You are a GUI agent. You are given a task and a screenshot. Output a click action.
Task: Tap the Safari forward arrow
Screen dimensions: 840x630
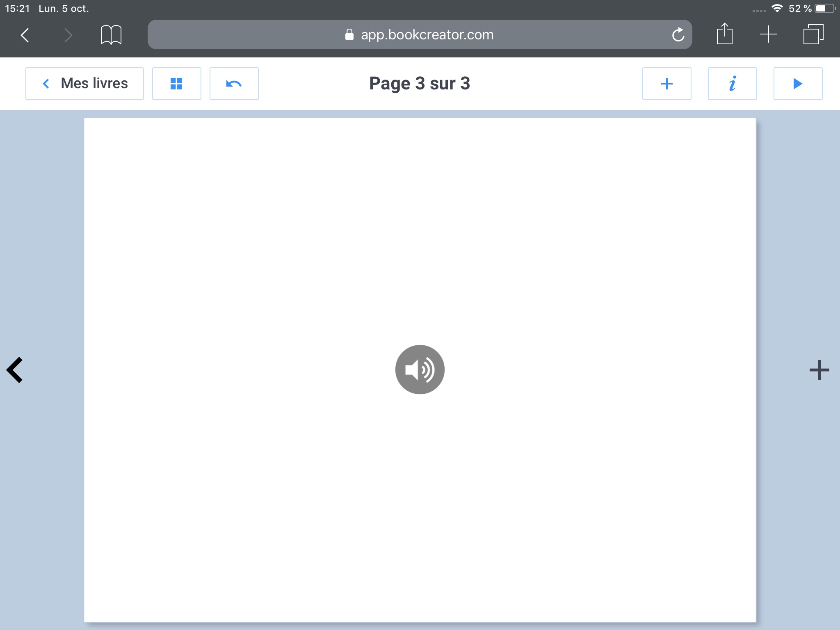point(68,35)
